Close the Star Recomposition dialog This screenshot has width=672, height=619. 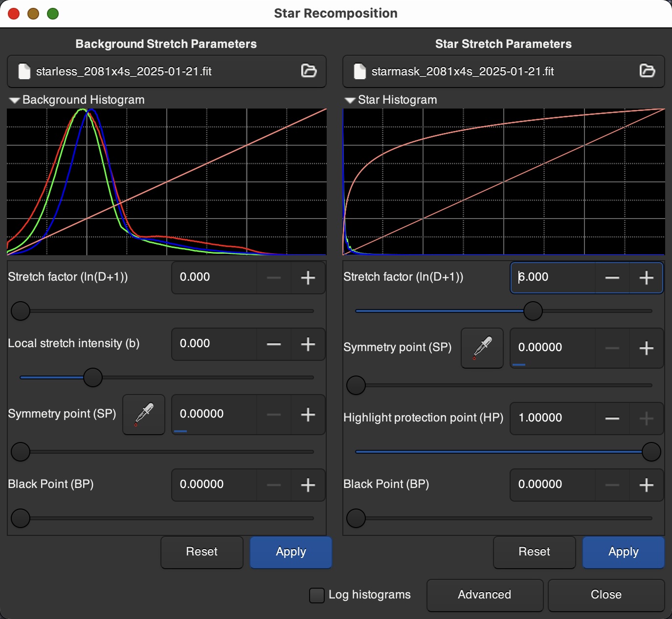click(606, 595)
